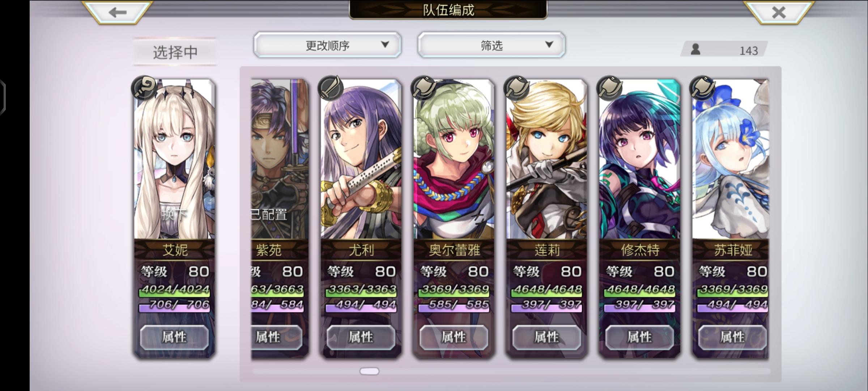
Task: Open 属性 for 尤利
Action: [361, 337]
